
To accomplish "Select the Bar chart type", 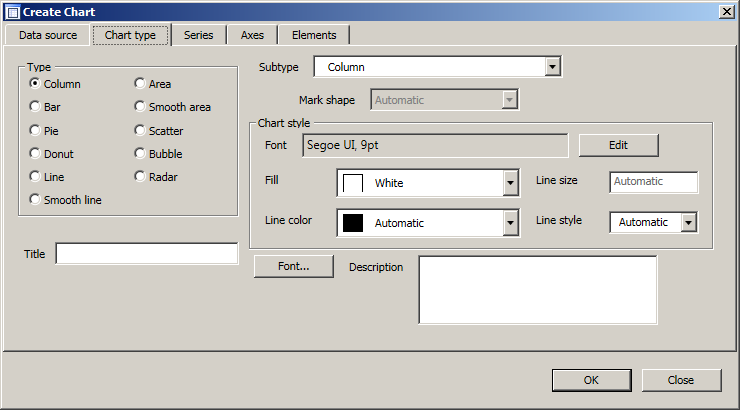I will tap(36, 107).
